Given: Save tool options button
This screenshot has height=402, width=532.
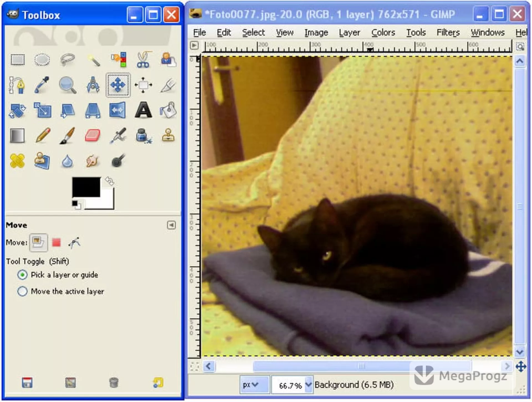Looking at the screenshot, I should click(27, 383).
